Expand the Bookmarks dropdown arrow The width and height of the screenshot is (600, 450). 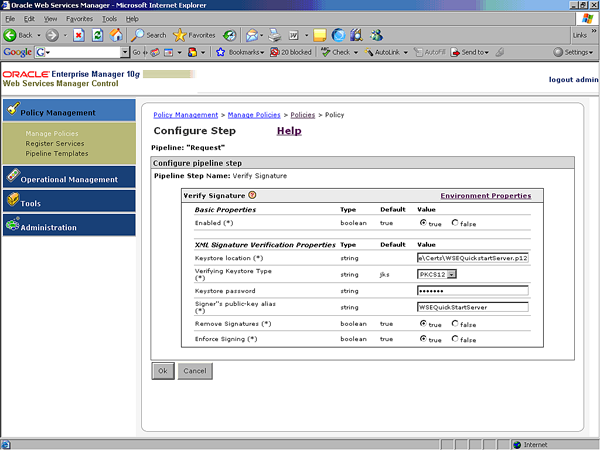tap(262, 52)
